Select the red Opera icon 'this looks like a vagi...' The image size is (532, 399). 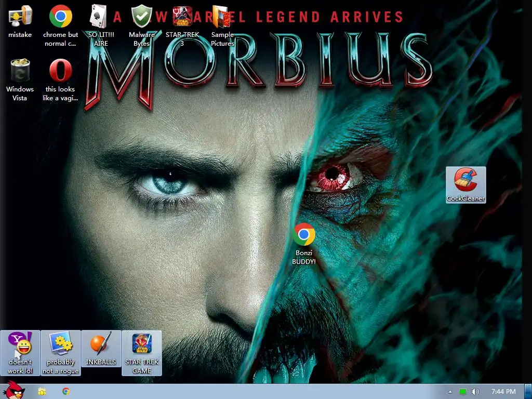60,79
